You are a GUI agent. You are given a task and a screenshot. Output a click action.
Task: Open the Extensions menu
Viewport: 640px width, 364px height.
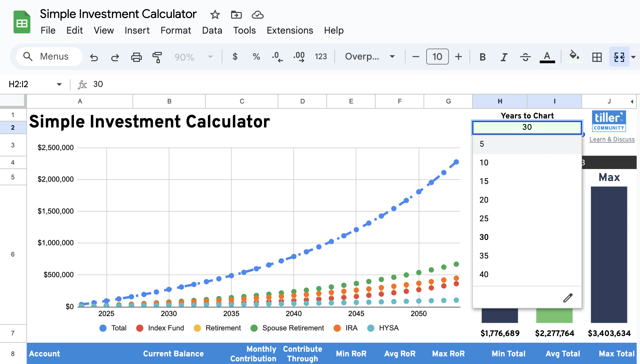coord(290,30)
